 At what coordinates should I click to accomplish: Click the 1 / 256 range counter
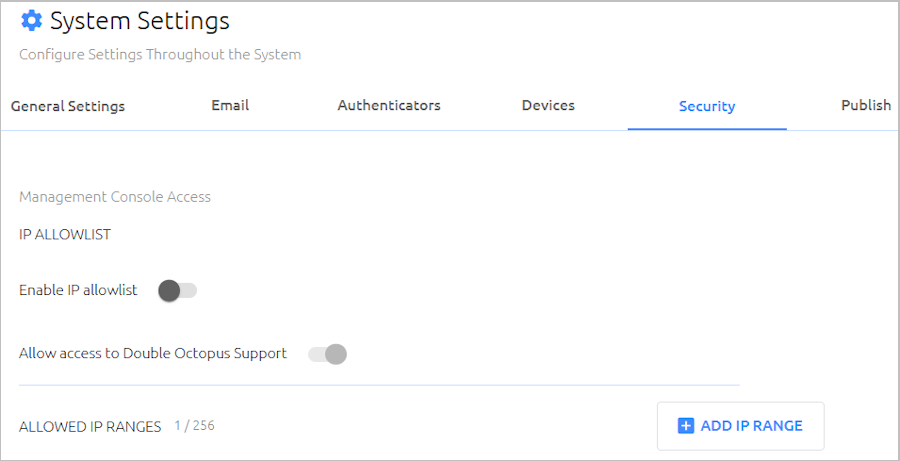(195, 426)
